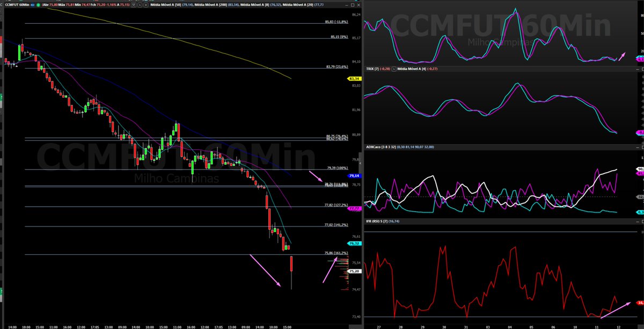Click date label 12 on the indicator time axis
Image resolution: width=644 pixels, height=329 pixels.
(619, 326)
